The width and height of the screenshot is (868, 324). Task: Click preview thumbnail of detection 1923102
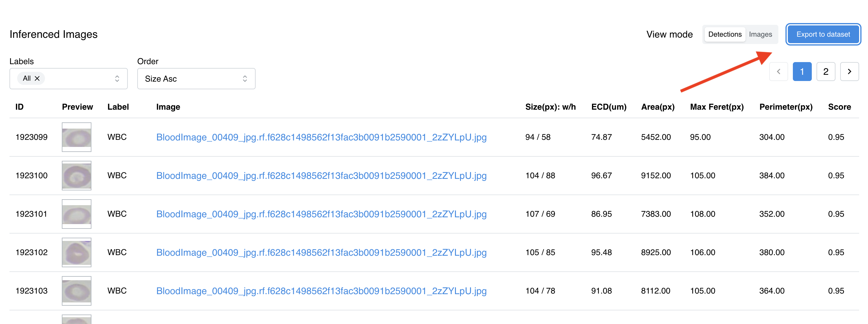(77, 252)
